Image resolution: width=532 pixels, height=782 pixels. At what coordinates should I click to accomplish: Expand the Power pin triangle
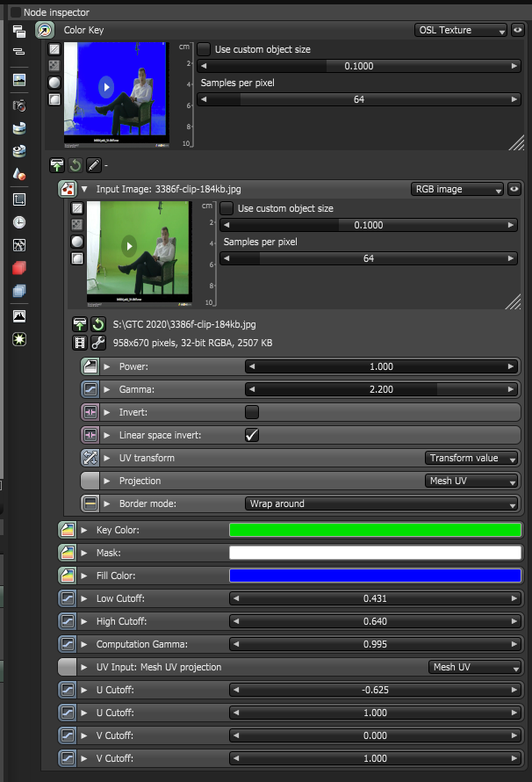pyautogui.click(x=106, y=366)
